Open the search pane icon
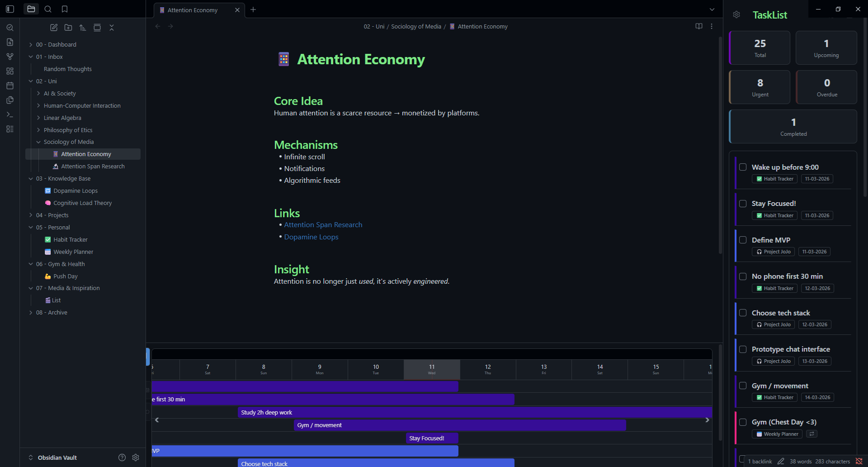This screenshot has height=467, width=868. (x=48, y=9)
